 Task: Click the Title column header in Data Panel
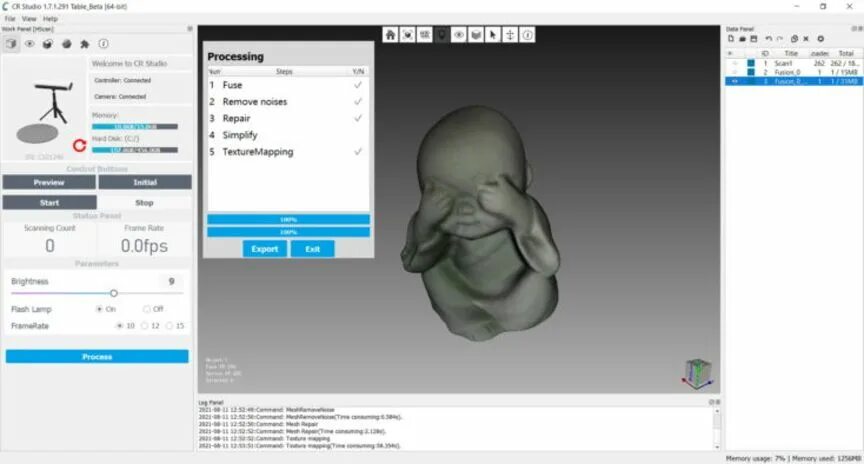(791, 53)
